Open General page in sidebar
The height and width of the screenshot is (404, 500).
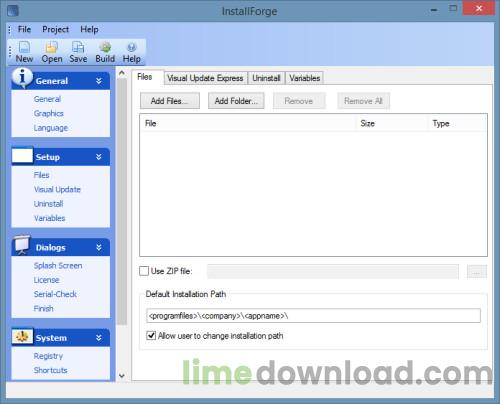tap(47, 99)
